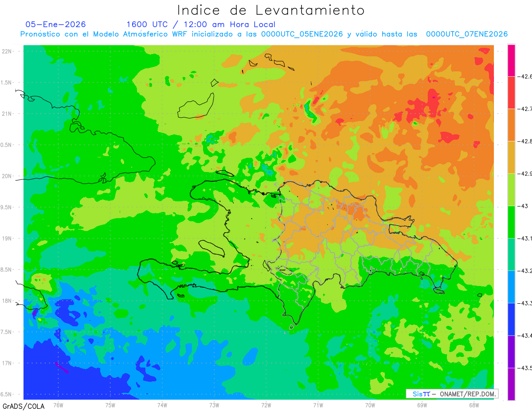Image resolution: width=532 pixels, height=411 pixels.
Task: Select the red color bar segment below -42.6
Action: point(511,93)
